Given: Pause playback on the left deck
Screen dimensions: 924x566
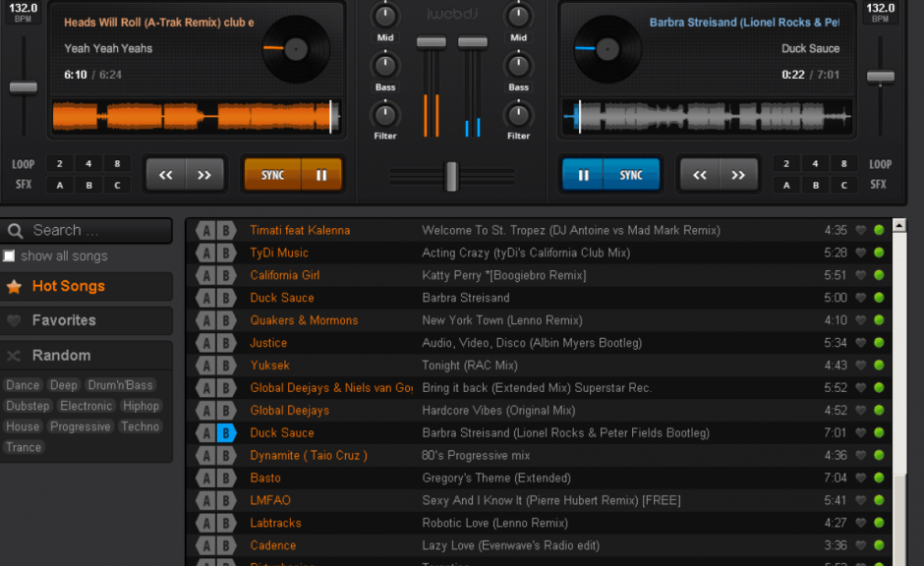Looking at the screenshot, I should click(321, 172).
